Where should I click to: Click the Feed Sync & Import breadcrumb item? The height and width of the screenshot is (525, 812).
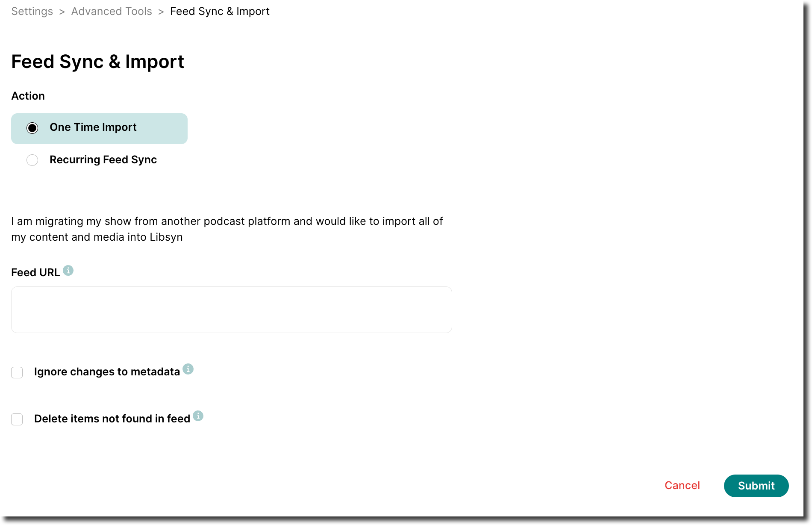(220, 11)
